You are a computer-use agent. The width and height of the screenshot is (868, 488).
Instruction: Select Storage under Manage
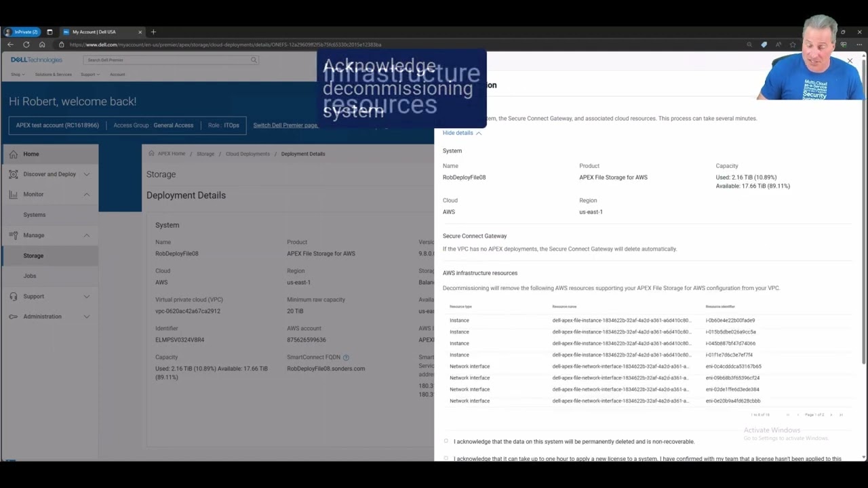[x=33, y=256]
